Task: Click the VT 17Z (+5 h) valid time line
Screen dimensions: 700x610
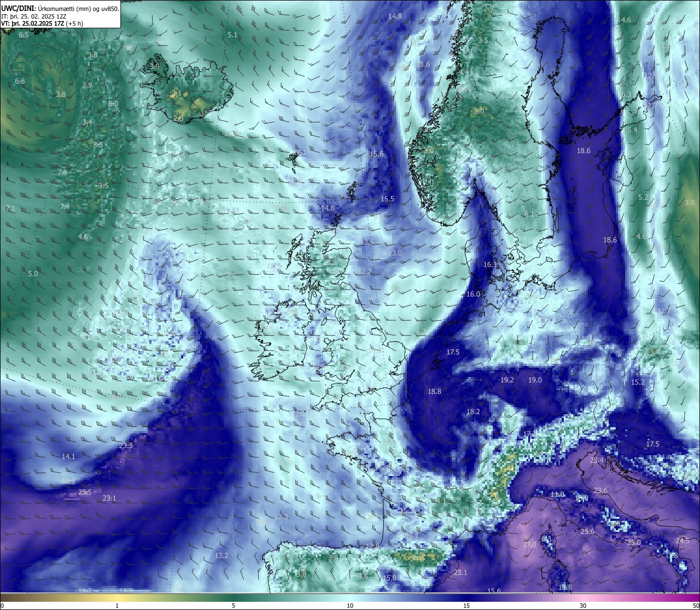Action: [x=43, y=24]
